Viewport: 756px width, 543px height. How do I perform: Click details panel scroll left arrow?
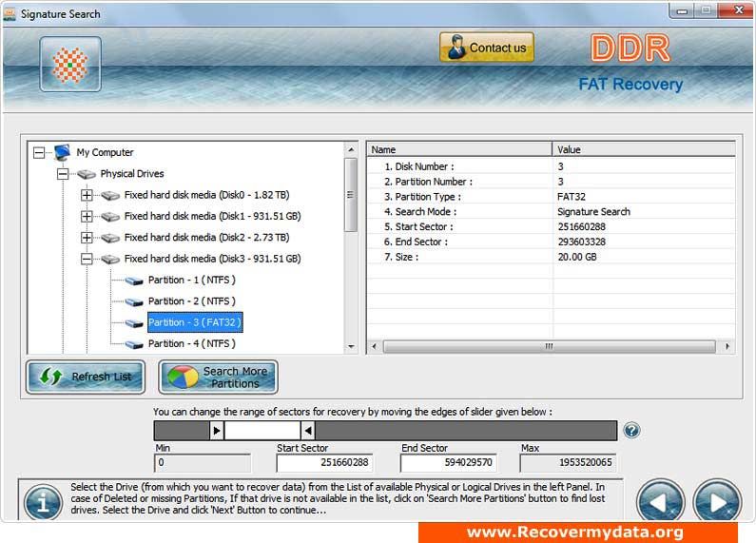[x=374, y=346]
